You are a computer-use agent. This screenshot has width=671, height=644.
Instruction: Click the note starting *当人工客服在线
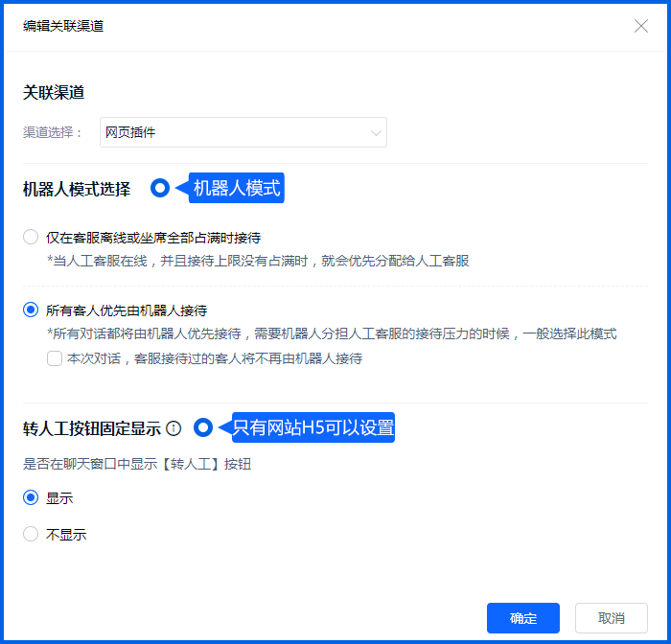point(258,261)
